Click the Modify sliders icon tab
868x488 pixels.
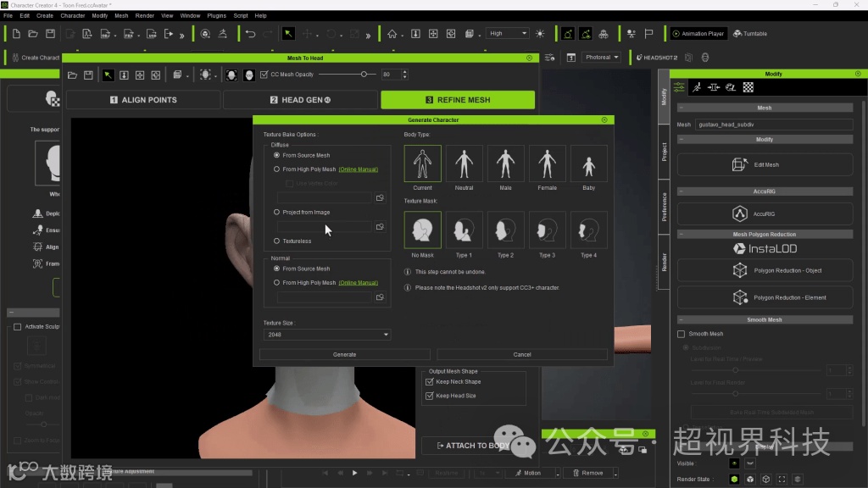679,87
